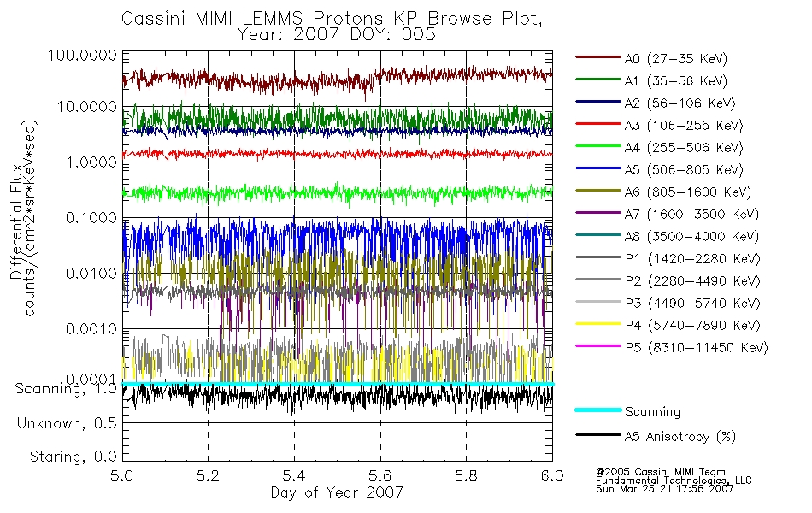Screen dimensions: 812x513
Task: Click the Differential Flux y-axis title
Action: click(x=15, y=221)
